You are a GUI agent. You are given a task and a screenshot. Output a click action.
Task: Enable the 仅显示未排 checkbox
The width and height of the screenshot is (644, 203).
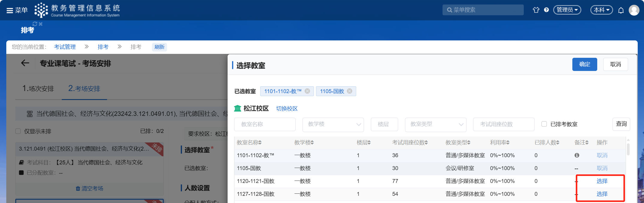tap(18, 131)
